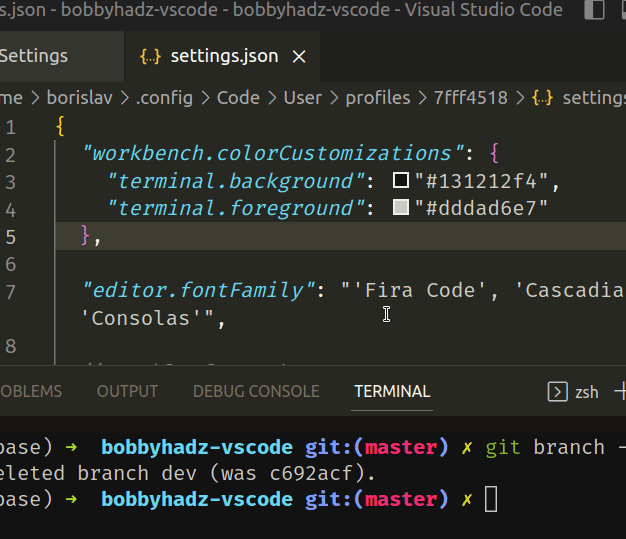Click the new terminal plus icon

[x=620, y=391]
